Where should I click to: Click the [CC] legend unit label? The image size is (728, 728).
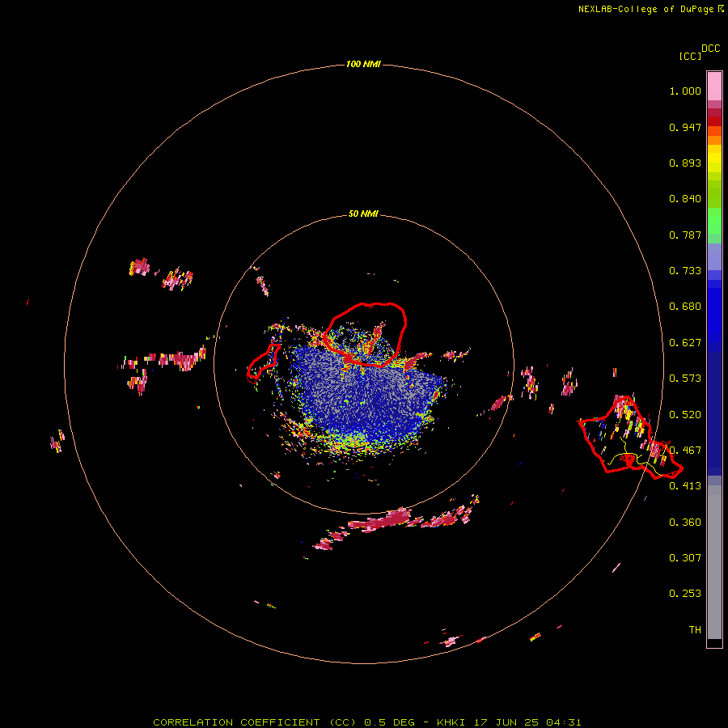pyautogui.click(x=690, y=56)
